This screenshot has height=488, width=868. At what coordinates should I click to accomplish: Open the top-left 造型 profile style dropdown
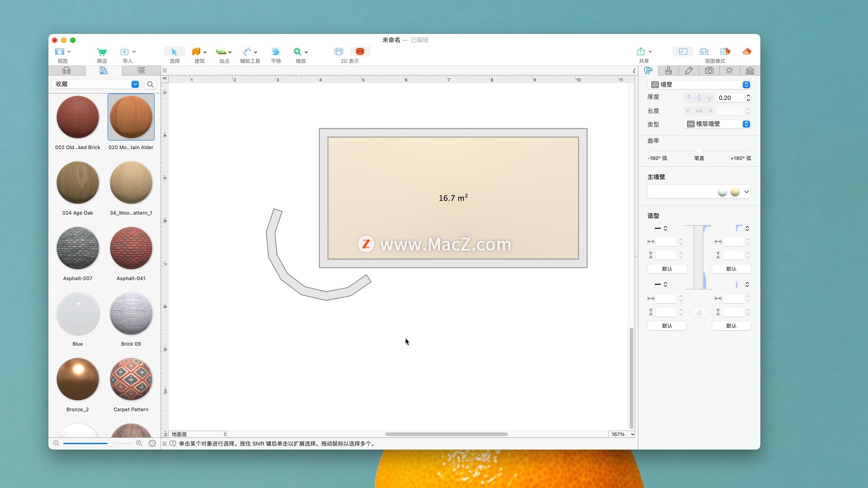tap(660, 228)
